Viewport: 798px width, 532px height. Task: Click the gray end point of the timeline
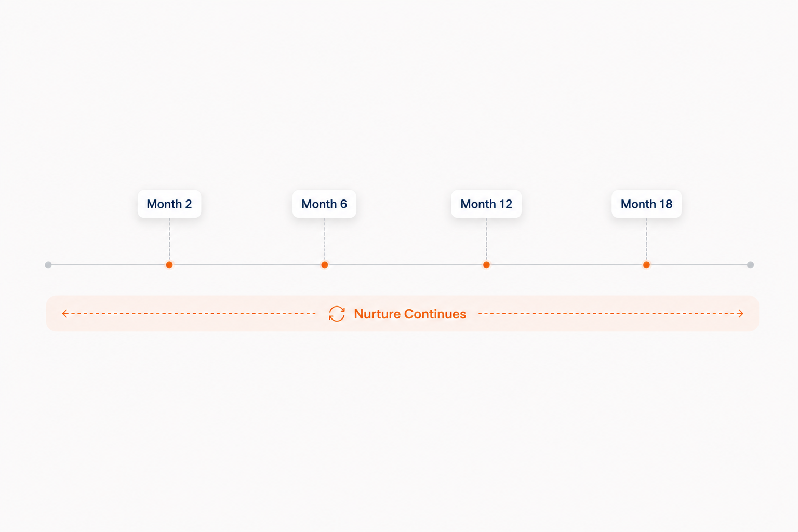point(750,265)
